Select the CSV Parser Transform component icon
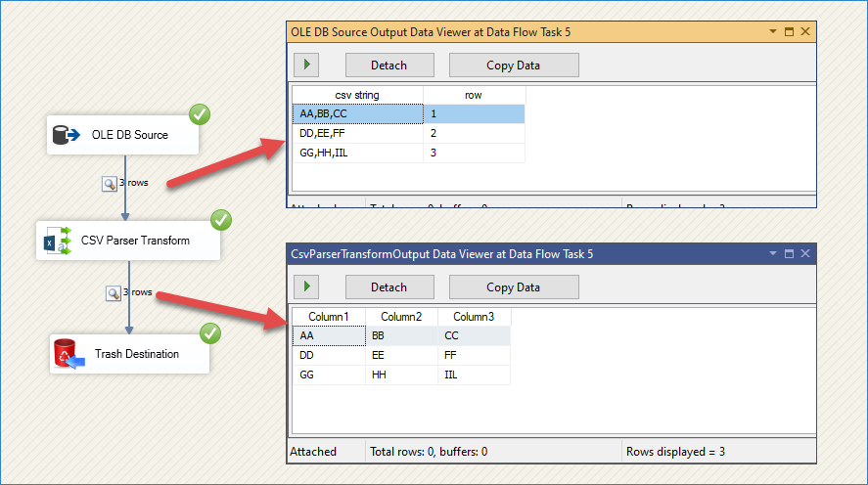The width and height of the screenshot is (868, 485). (x=59, y=240)
